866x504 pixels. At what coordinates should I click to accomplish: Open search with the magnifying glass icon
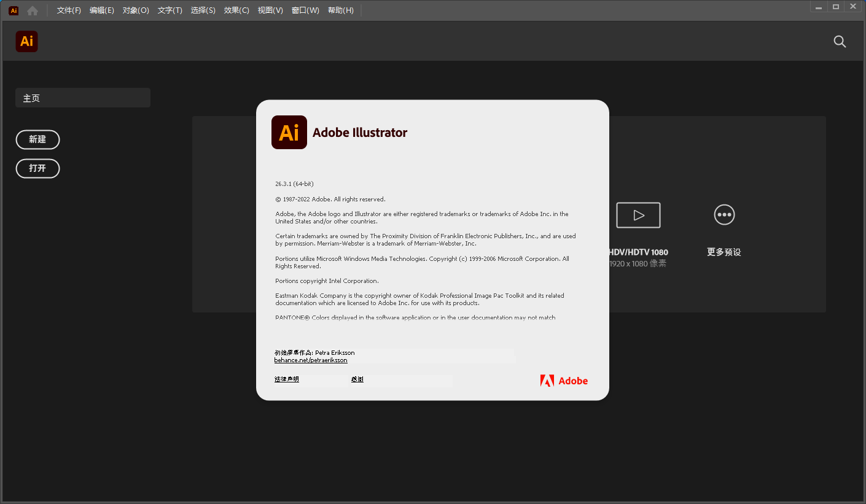click(840, 41)
